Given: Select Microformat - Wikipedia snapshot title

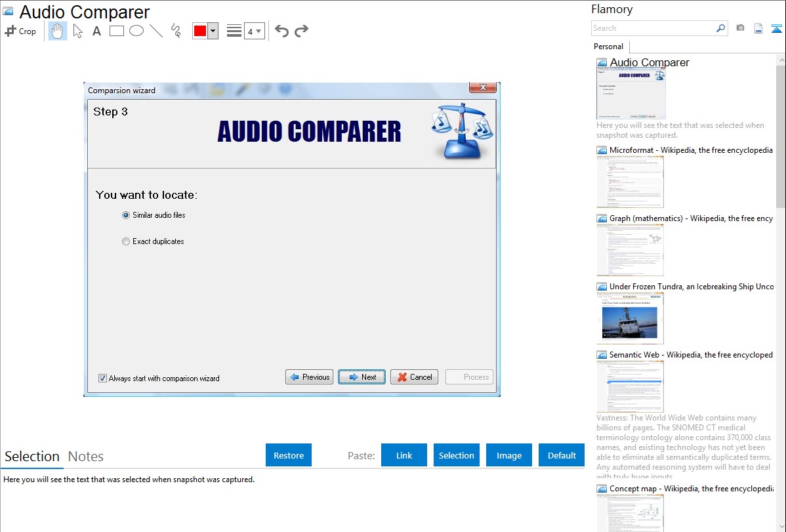Looking at the screenshot, I should [691, 150].
